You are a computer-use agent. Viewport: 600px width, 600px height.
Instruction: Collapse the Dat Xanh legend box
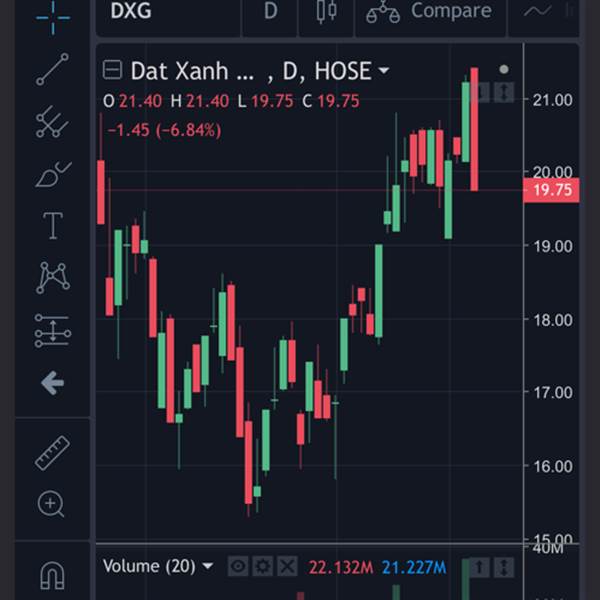(x=112, y=70)
